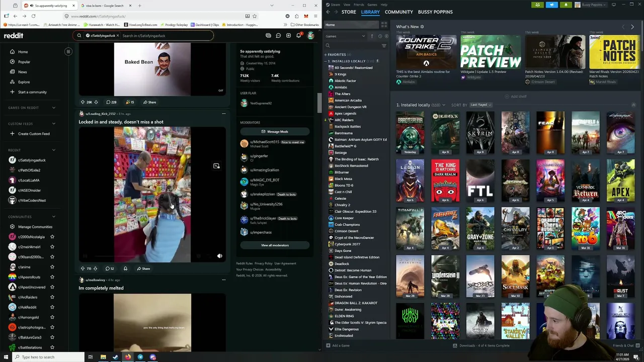The image size is (644, 362).
Task: Toggle favorite star for r/AskReddit
Action: [52, 307]
